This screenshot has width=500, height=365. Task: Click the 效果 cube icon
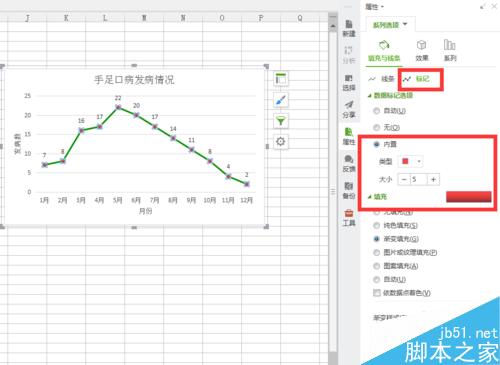(x=422, y=45)
